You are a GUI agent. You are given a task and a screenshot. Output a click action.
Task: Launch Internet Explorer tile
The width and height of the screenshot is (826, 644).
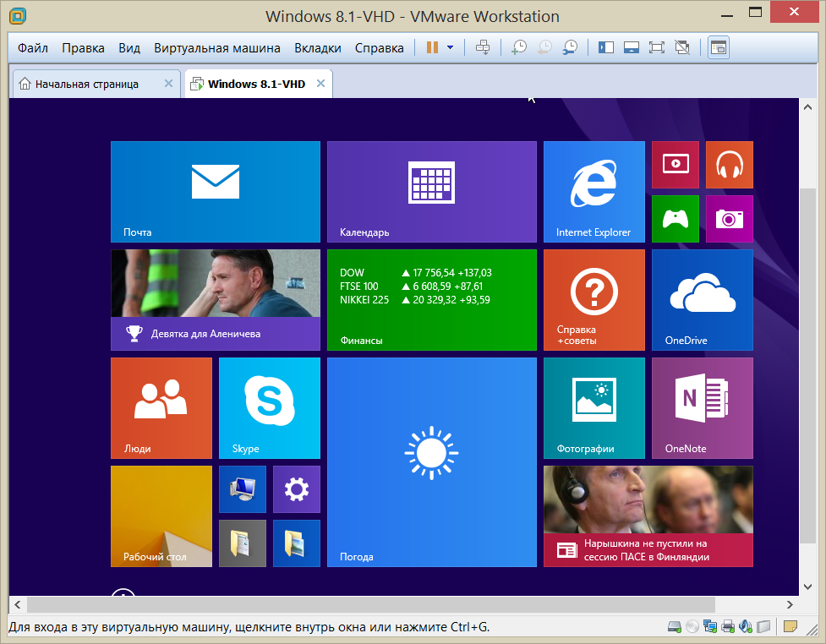point(594,192)
